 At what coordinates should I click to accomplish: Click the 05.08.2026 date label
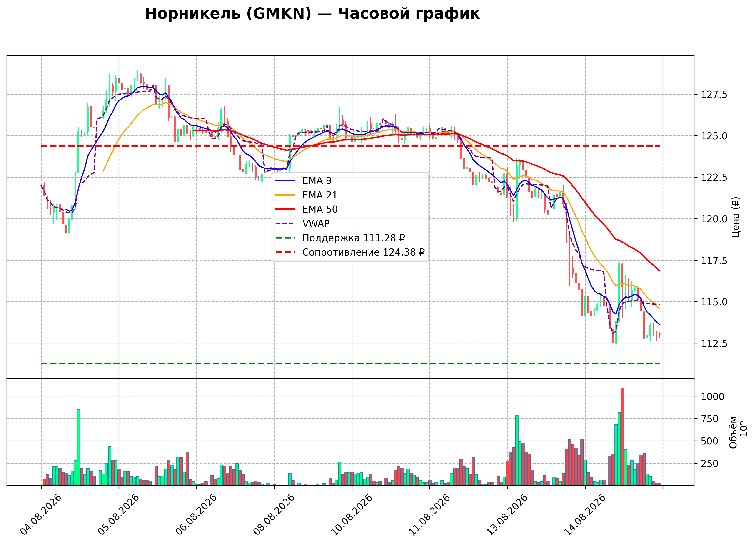pos(118,515)
